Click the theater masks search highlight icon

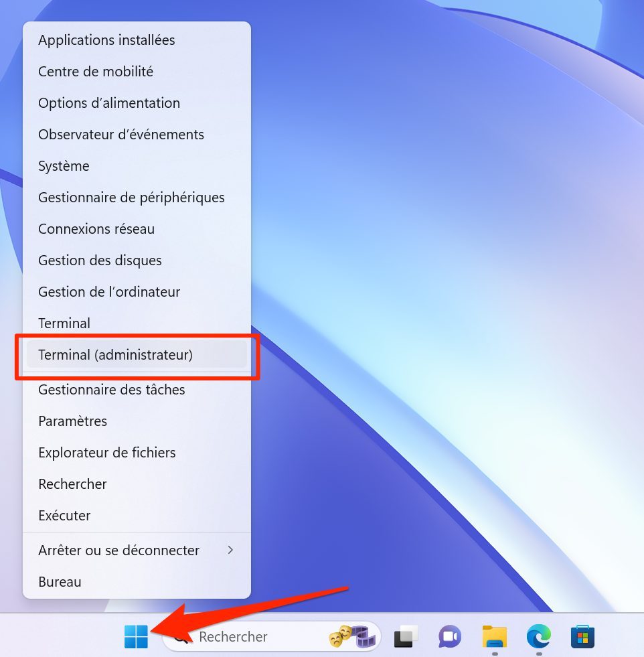click(351, 636)
